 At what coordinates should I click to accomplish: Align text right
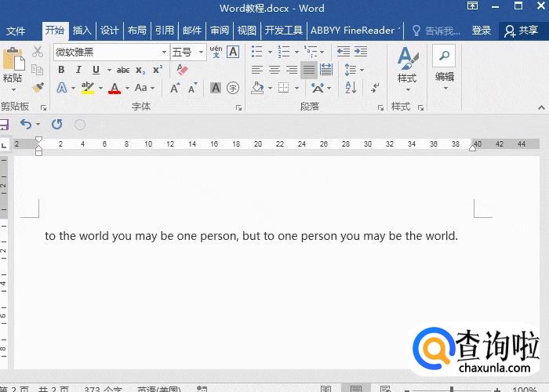click(x=292, y=70)
